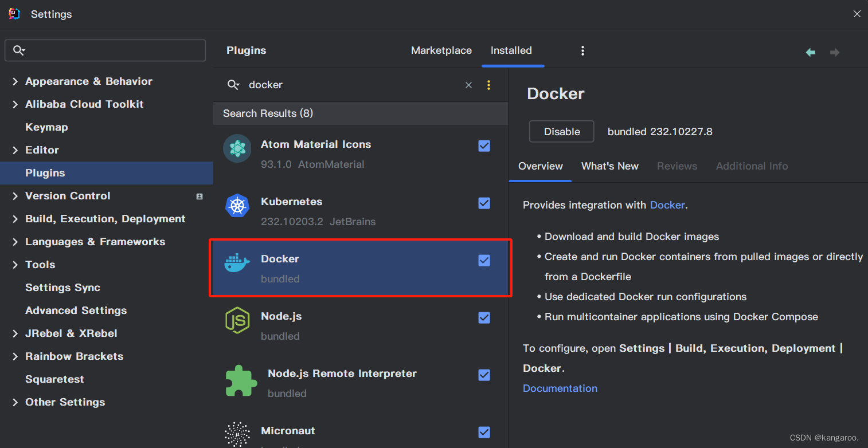Screen dimensions: 868x448
Task: Click the IntelliJ IDEA logo in title bar
Action: point(14,14)
